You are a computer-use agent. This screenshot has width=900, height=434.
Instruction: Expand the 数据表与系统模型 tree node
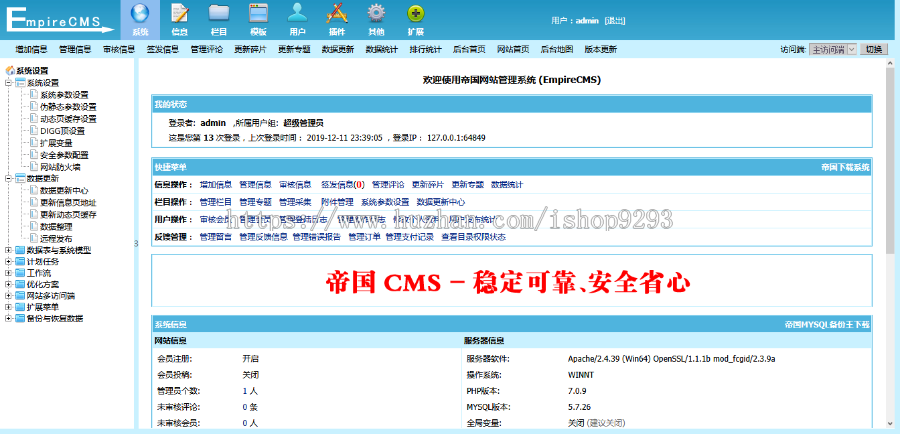tap(8, 250)
